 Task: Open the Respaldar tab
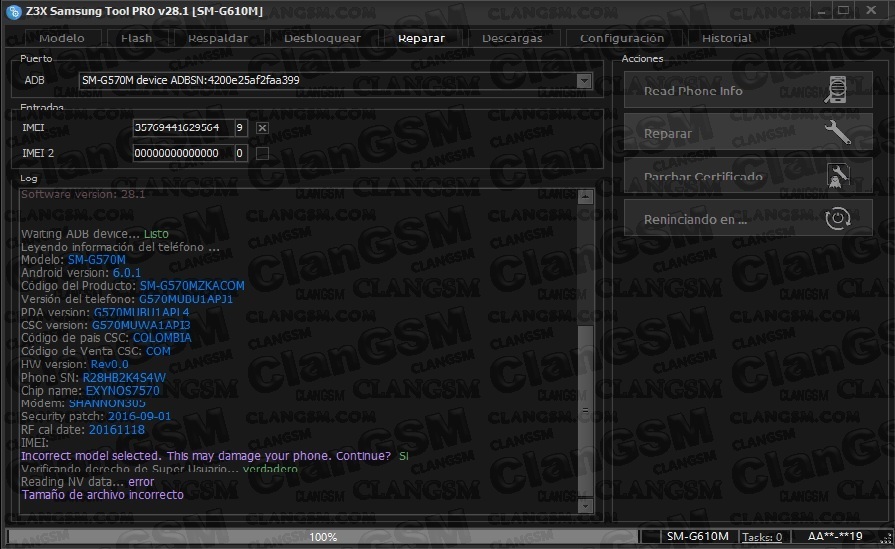[x=218, y=38]
